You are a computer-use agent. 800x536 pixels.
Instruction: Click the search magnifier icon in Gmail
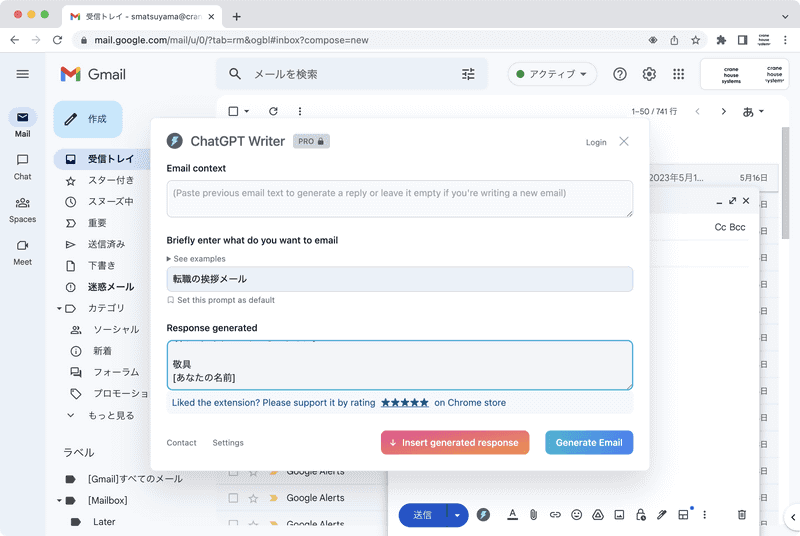235,74
